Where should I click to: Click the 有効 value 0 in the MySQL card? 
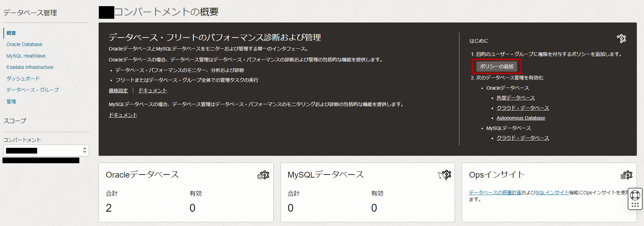[x=374, y=208]
